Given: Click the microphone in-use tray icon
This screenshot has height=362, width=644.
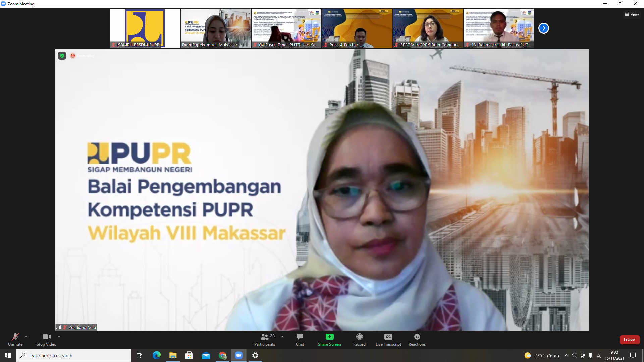Looking at the screenshot, I should [591, 355].
